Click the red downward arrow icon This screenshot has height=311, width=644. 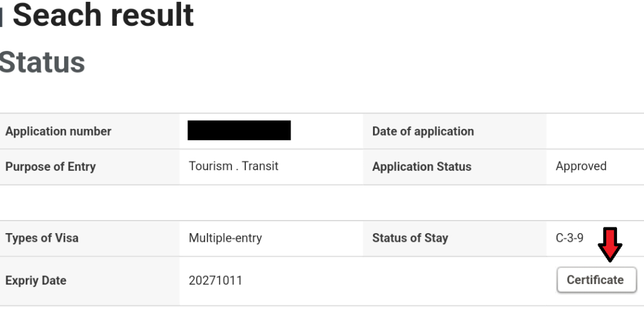[x=610, y=244]
